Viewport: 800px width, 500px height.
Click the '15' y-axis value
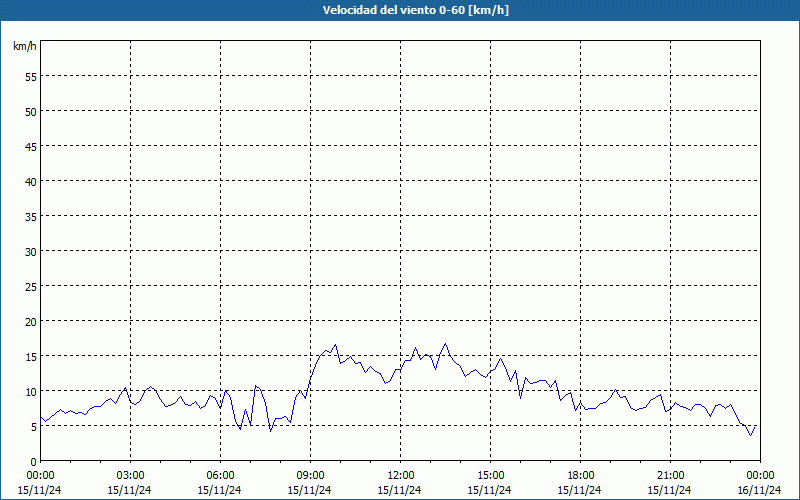tap(31, 357)
